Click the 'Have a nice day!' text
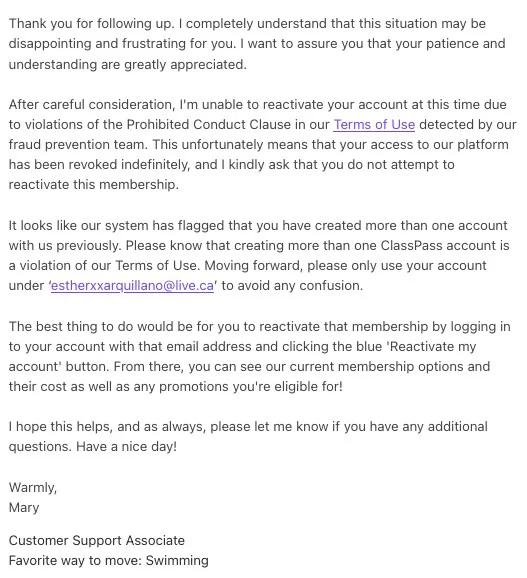This screenshot has width=527, height=578. [126, 447]
